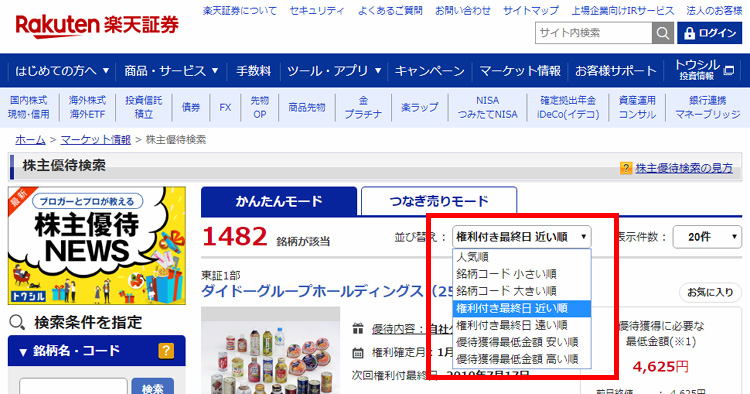The height and width of the screenshot is (394, 750).
Task: Go to 金 プラチナ section
Action: 364,107
